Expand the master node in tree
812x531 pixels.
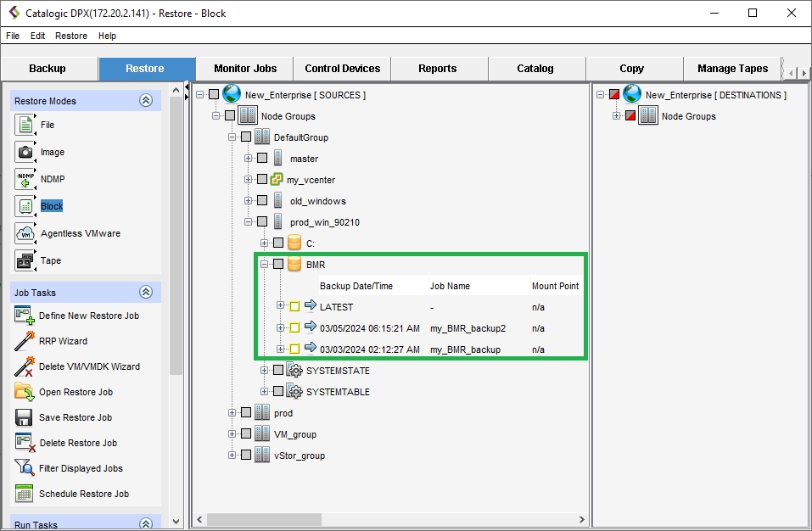248,159
